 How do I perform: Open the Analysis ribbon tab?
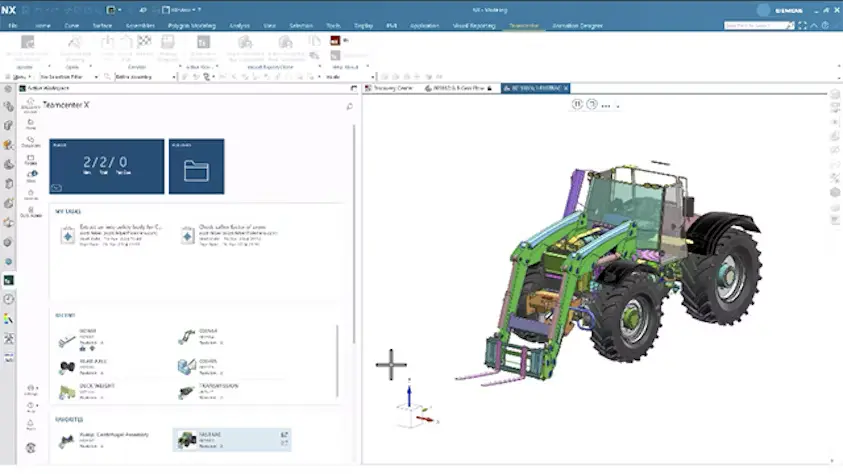(240, 23)
